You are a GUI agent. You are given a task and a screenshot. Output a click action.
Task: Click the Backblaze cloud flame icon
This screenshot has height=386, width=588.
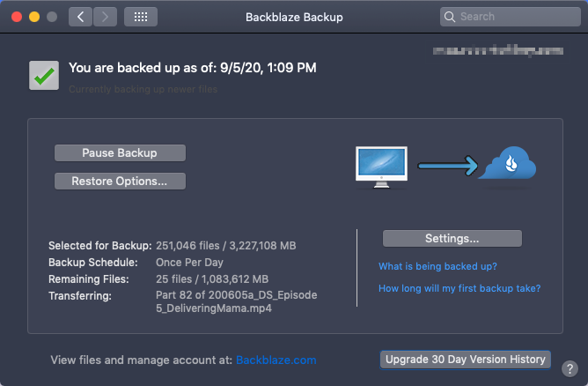(508, 163)
